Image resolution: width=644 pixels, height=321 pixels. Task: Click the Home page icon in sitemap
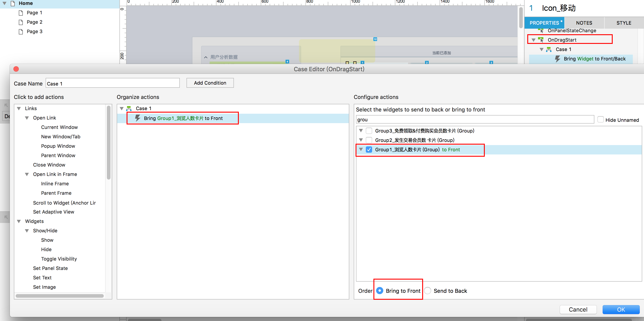(x=13, y=3)
